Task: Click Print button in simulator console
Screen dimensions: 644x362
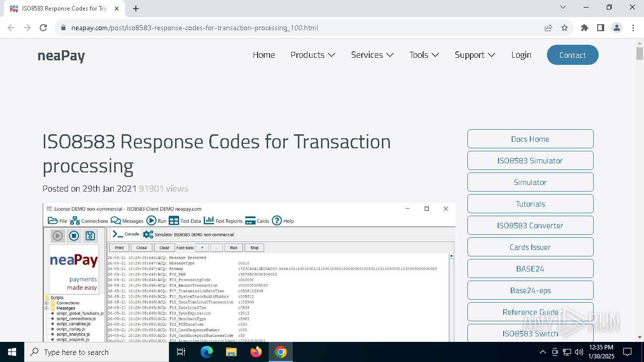Action: pyautogui.click(x=119, y=247)
